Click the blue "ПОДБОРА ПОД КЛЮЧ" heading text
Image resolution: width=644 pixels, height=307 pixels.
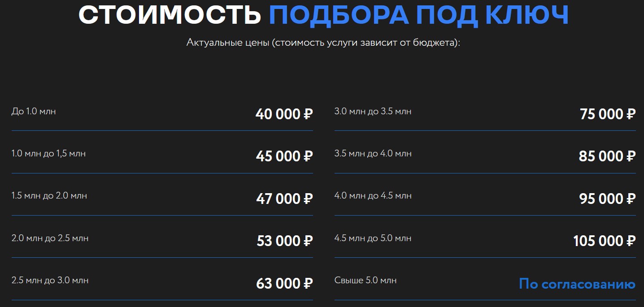[x=418, y=14]
